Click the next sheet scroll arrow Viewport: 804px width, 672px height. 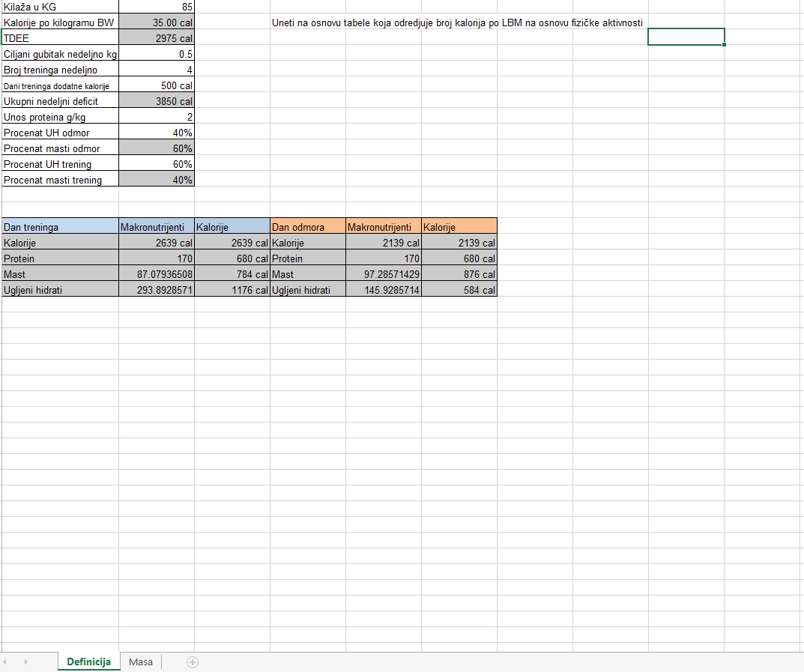point(25,662)
